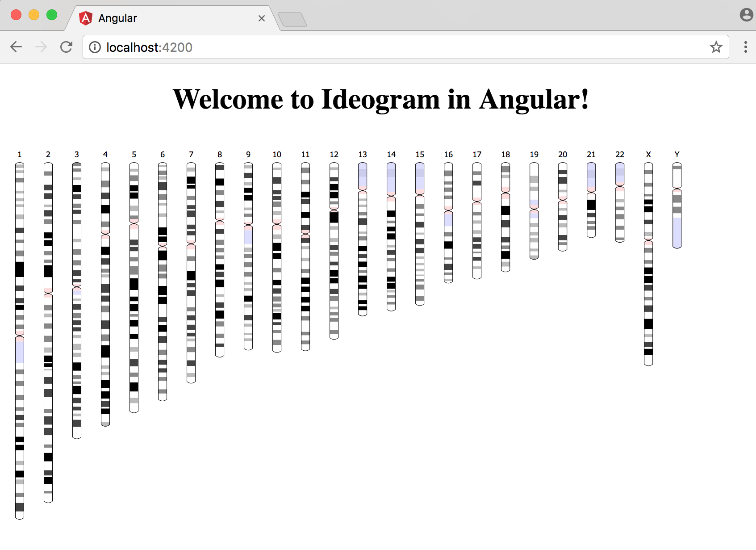
Task: Select chromosome 17 ideogram
Action: [477, 221]
